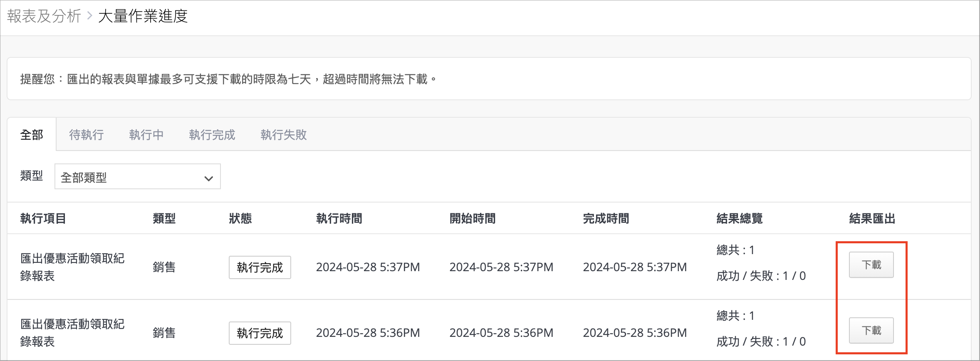Click 成功 / 失敗 : 1 / 0 in 5:36PM row
This screenshot has width=980, height=361.
tap(761, 341)
